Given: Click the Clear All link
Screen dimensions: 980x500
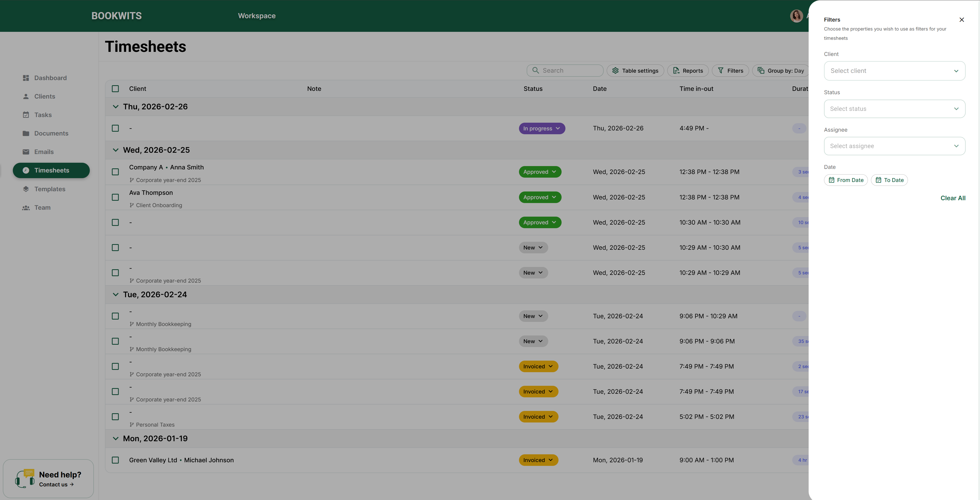Looking at the screenshot, I should point(953,198).
